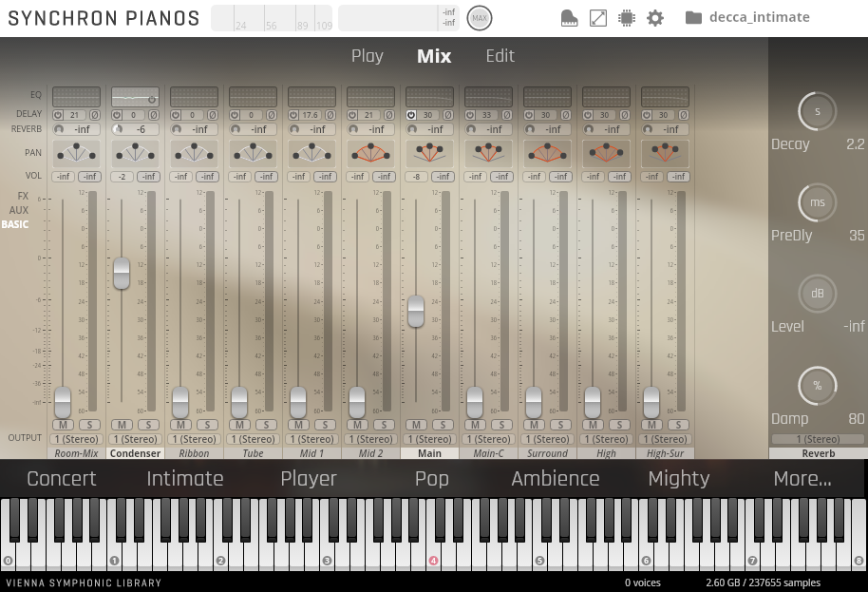Open output dropdown of Ribbon channel
This screenshot has height=592, width=868.
pyautogui.click(x=194, y=439)
